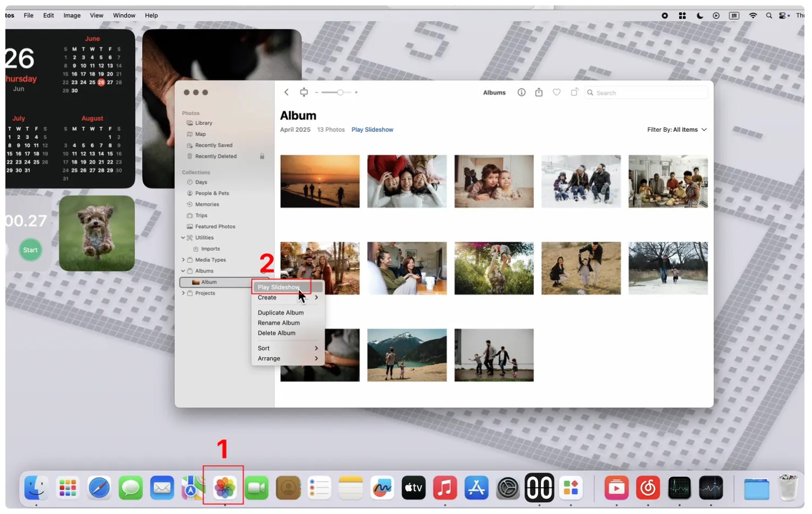This screenshot has height=514, width=812.
Task: Select the sunset beach photo thumbnail
Action: [320, 181]
